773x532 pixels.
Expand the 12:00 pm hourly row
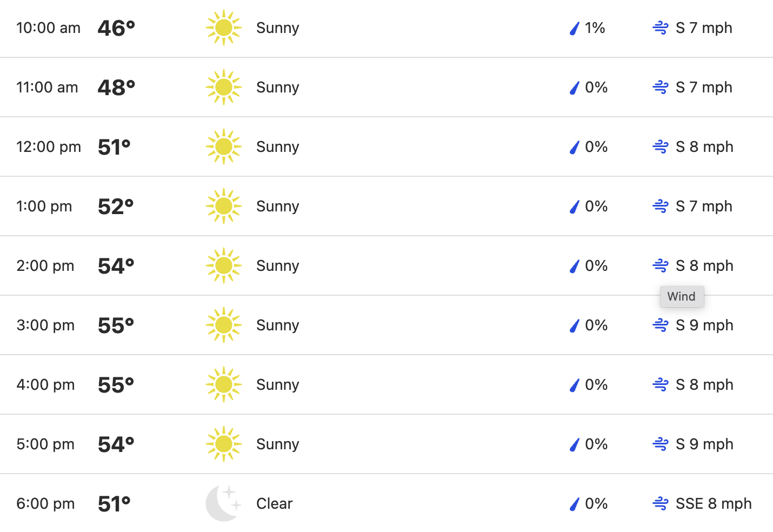point(387,147)
